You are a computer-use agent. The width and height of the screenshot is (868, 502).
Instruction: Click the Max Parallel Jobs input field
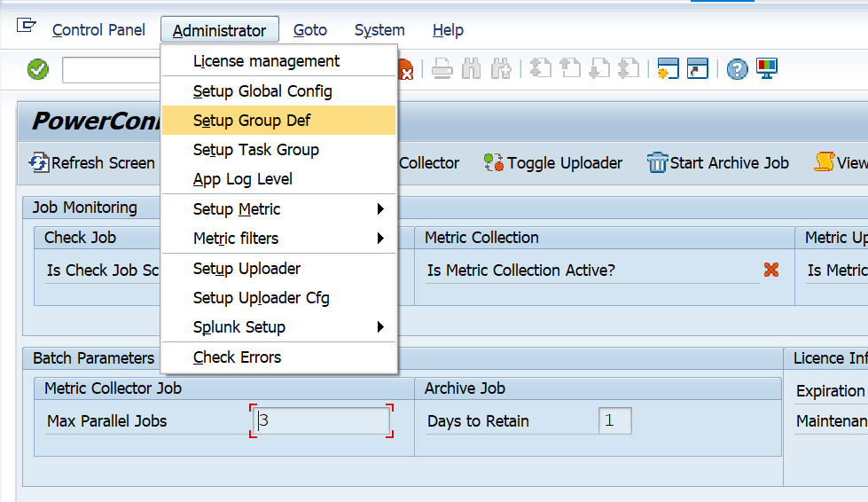click(x=322, y=420)
